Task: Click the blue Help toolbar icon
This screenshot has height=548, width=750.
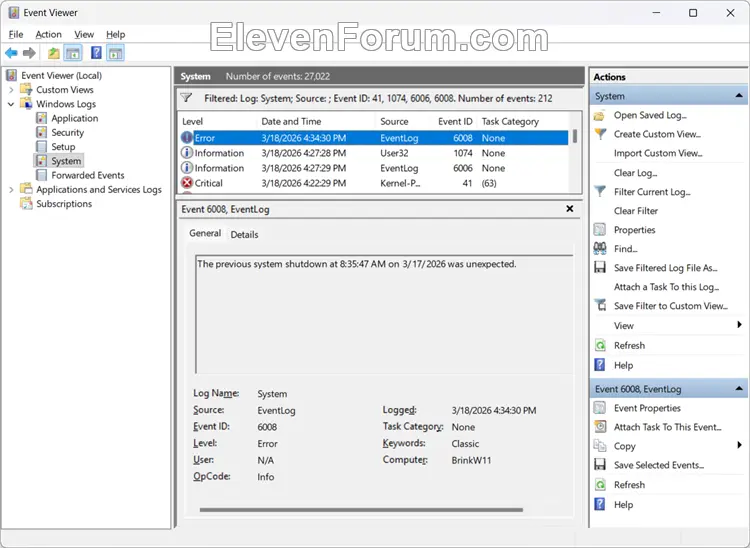Action: pos(96,53)
